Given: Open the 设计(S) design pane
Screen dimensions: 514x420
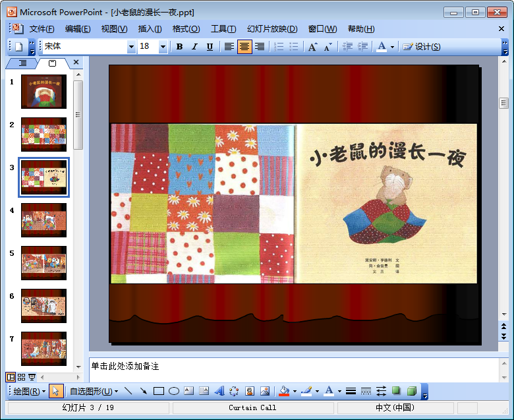Looking at the screenshot, I should point(422,47).
